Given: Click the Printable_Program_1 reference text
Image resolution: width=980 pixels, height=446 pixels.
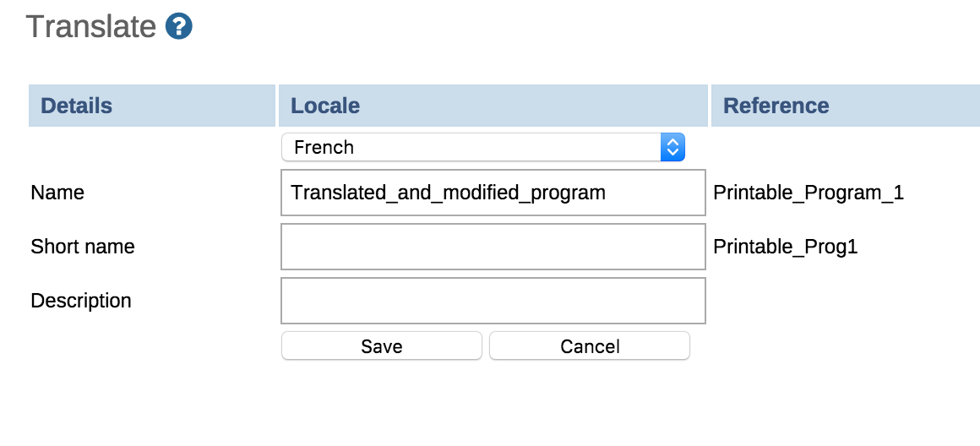Looking at the screenshot, I should click(x=808, y=193).
